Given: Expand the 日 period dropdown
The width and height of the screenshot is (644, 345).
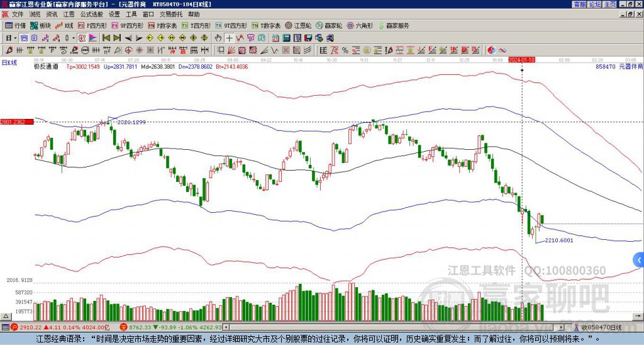Looking at the screenshot, I should pos(11,38).
